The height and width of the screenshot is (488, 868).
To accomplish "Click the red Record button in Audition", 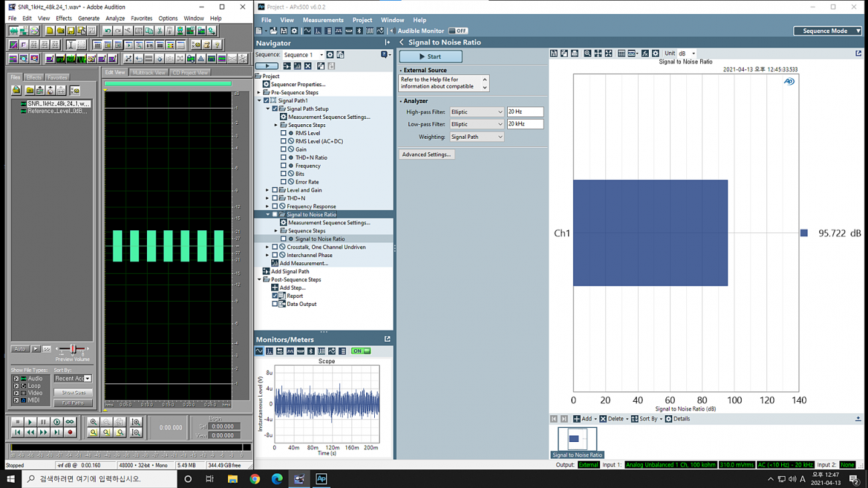I will [x=70, y=433].
